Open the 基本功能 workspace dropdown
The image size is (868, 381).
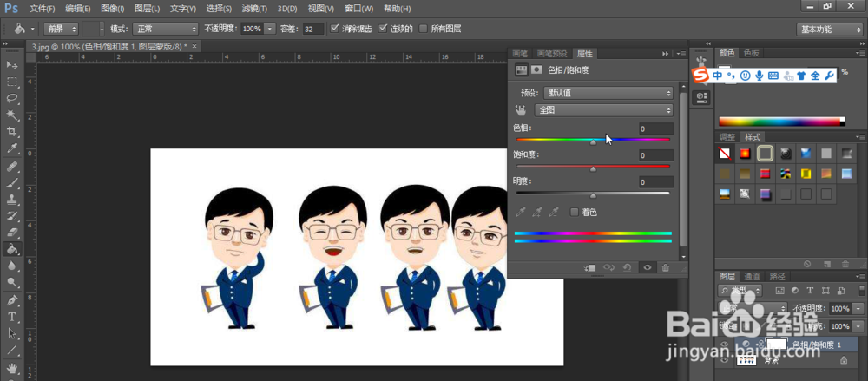(829, 30)
